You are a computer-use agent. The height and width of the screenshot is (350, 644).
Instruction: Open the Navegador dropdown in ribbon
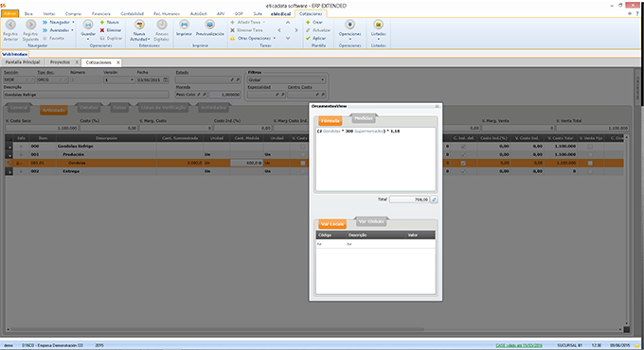pyautogui.click(x=73, y=22)
